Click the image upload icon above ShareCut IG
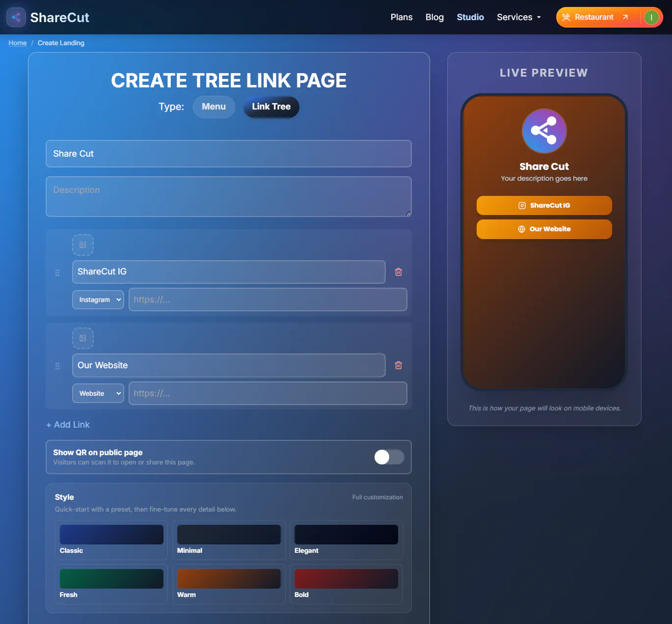The image size is (672, 624). (83, 245)
